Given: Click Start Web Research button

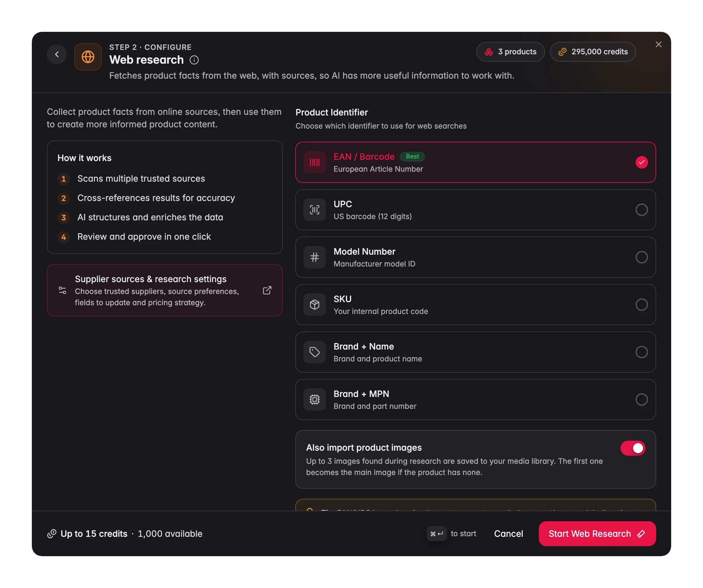Looking at the screenshot, I should click(597, 533).
